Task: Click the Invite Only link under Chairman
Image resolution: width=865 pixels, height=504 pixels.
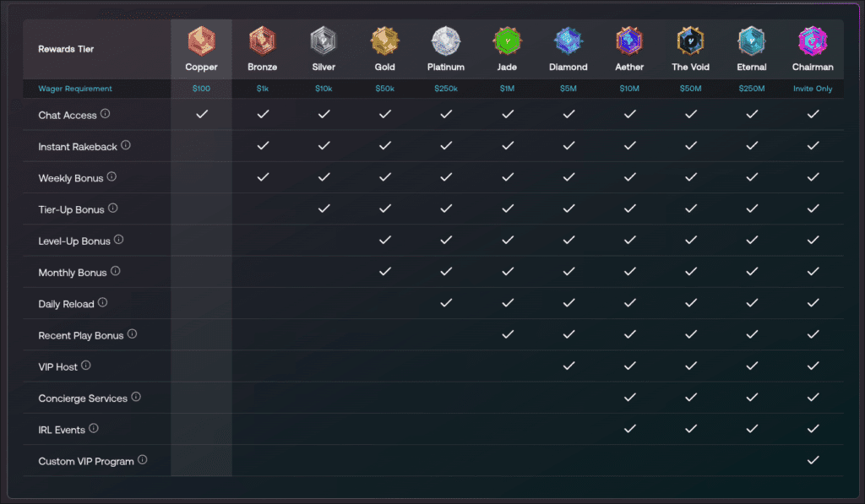Action: (813, 88)
